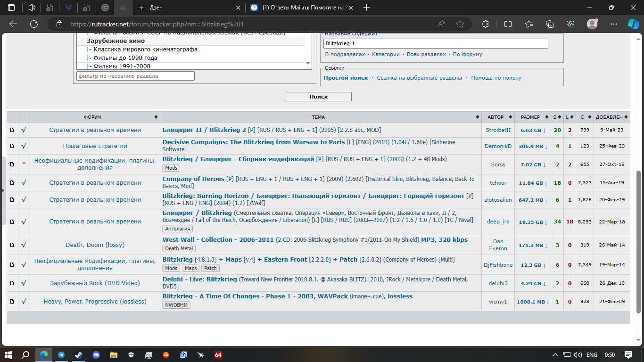Screen dimensions: 644x362
Task: Click the Maps tag
Action: [x=191, y=268]
